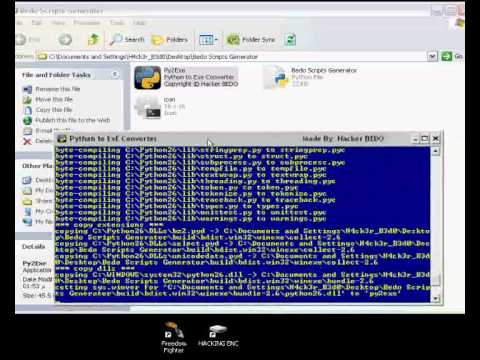The image size is (480, 360).
Task: Open the HACKING ENC desktop shortcut
Action: (218, 335)
